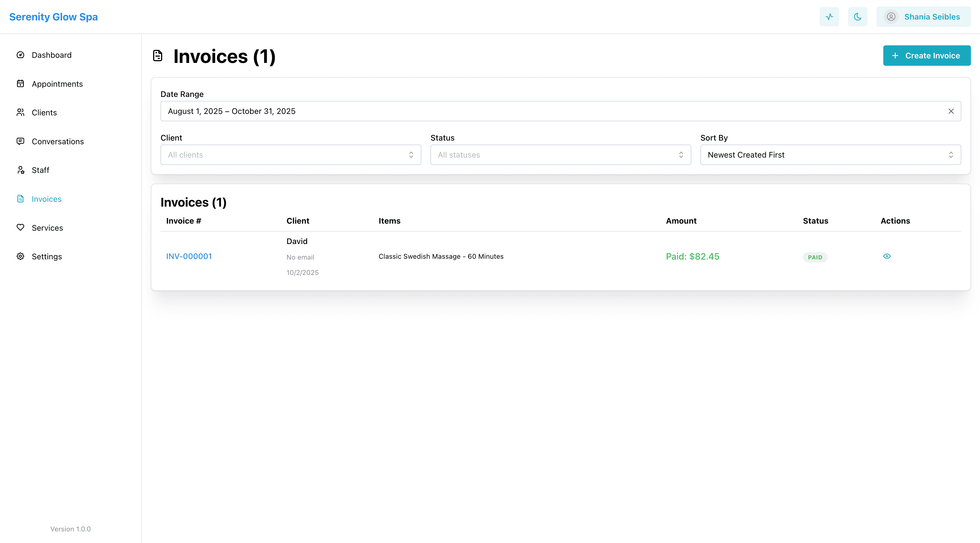Open invoice INV-000001 link

pos(189,256)
